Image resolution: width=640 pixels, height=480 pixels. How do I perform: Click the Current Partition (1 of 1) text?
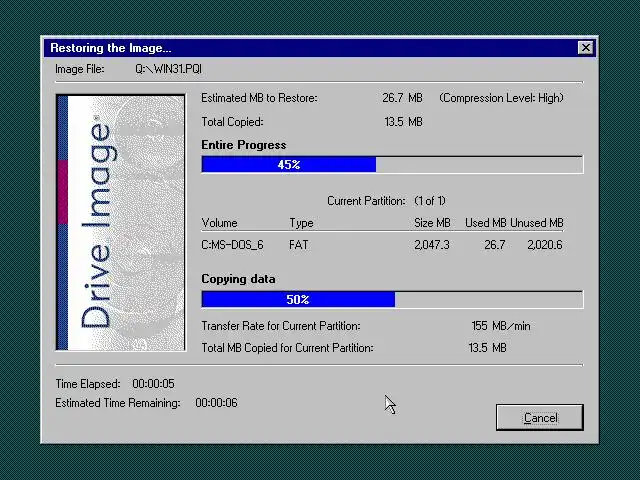point(386,201)
